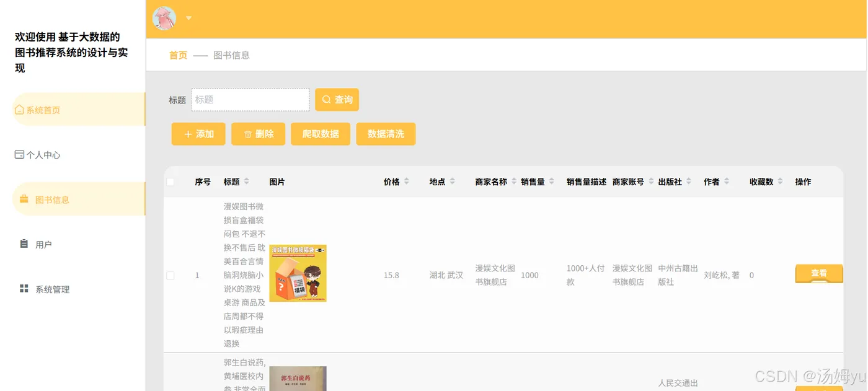Run the 查询 search
The image size is (868, 391).
pos(337,100)
